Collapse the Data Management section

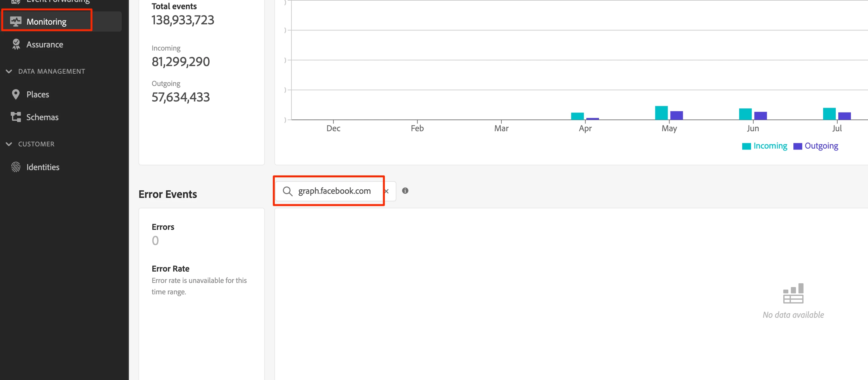(9, 71)
